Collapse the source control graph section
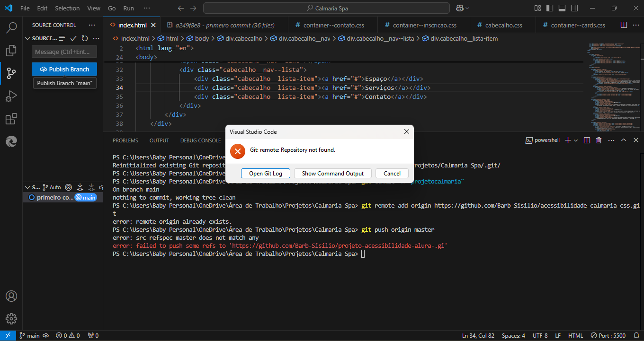This screenshot has width=644, height=341. coord(27,187)
